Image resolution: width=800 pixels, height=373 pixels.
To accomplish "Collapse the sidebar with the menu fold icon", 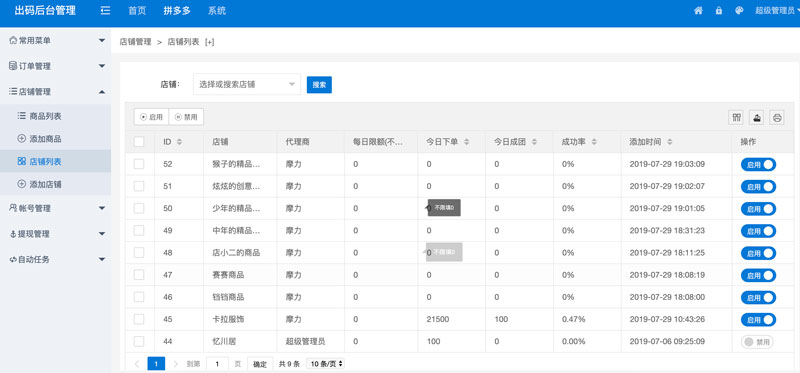I will click(x=105, y=10).
